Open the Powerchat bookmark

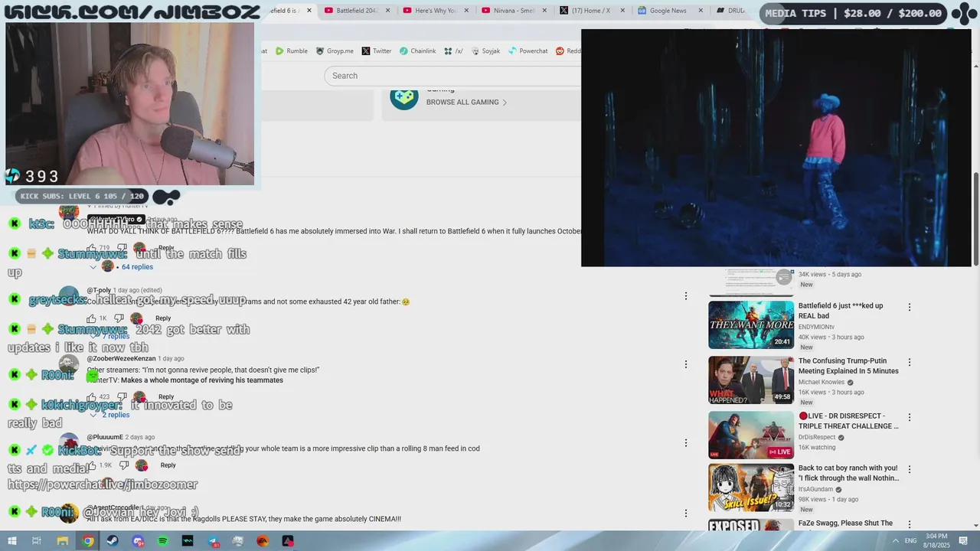[x=527, y=51]
